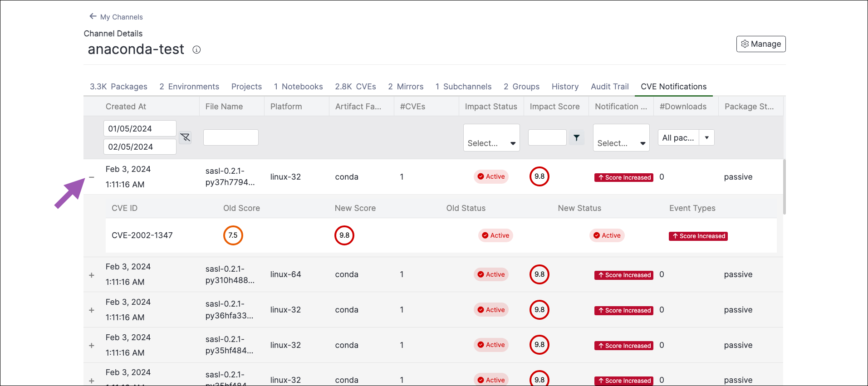The height and width of the screenshot is (386, 868).
Task: Expand the sasl py36hfa33 row details
Action: tap(92, 310)
